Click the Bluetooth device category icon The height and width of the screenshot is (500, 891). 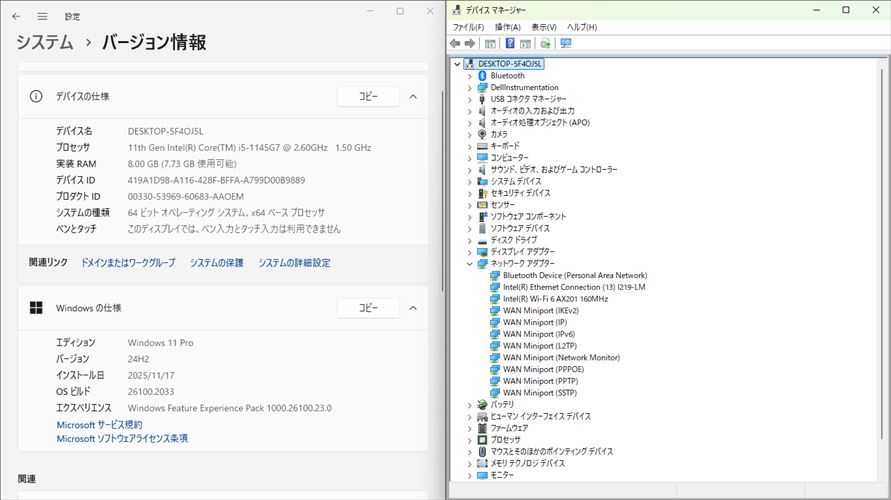point(482,76)
